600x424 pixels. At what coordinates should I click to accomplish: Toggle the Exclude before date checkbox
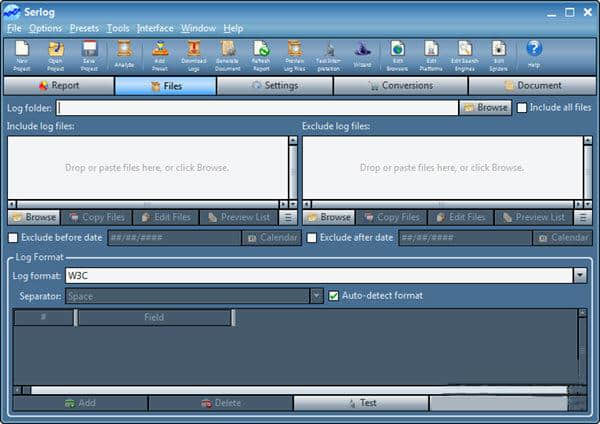tap(13, 238)
